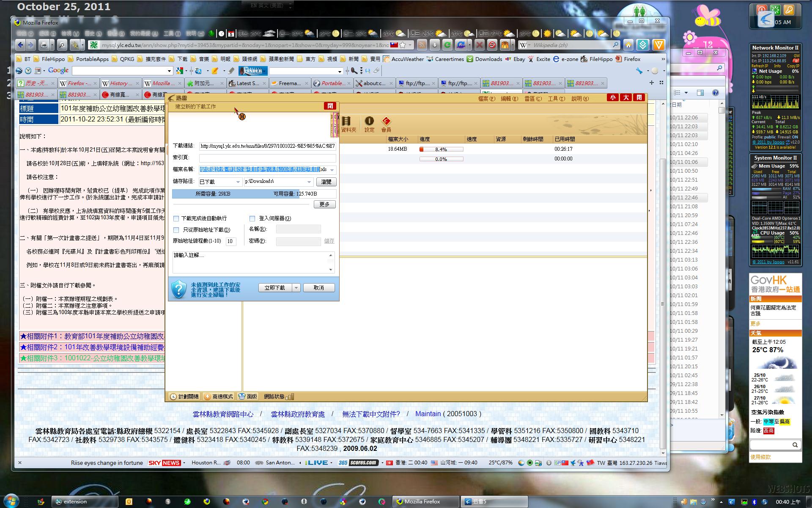
Task: Click the highlighter pencil icon on Google toolbar
Action: (x=215, y=71)
